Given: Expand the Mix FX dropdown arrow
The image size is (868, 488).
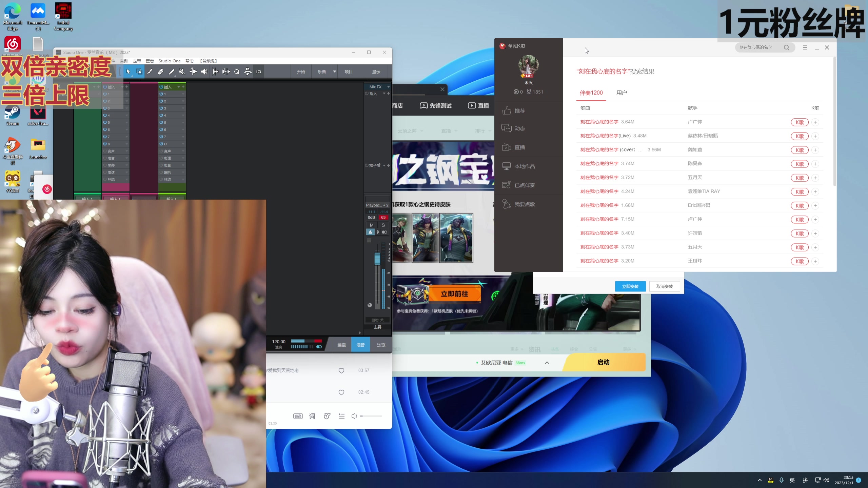Looking at the screenshot, I should 388,87.
